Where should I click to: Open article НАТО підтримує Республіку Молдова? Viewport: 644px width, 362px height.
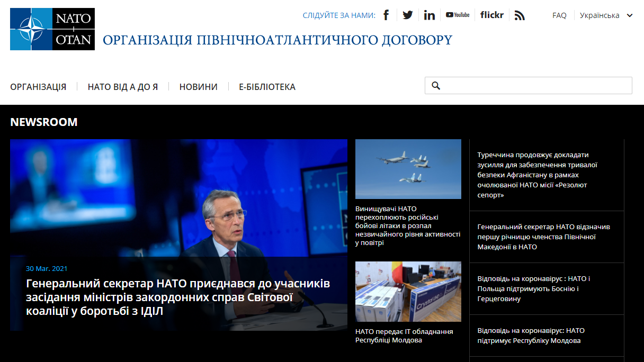click(x=531, y=336)
